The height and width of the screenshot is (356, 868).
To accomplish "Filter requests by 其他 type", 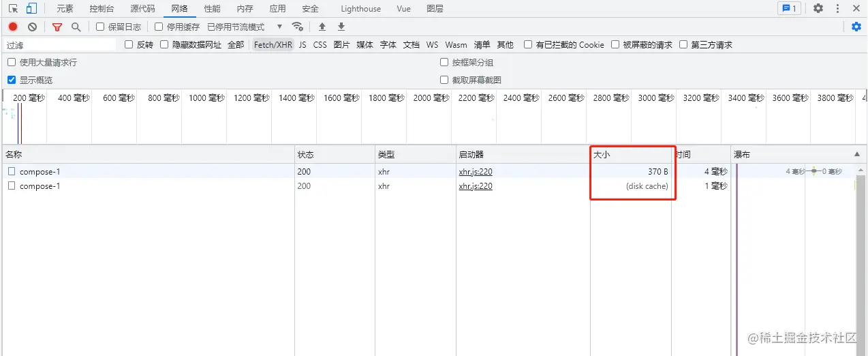I will click(506, 45).
